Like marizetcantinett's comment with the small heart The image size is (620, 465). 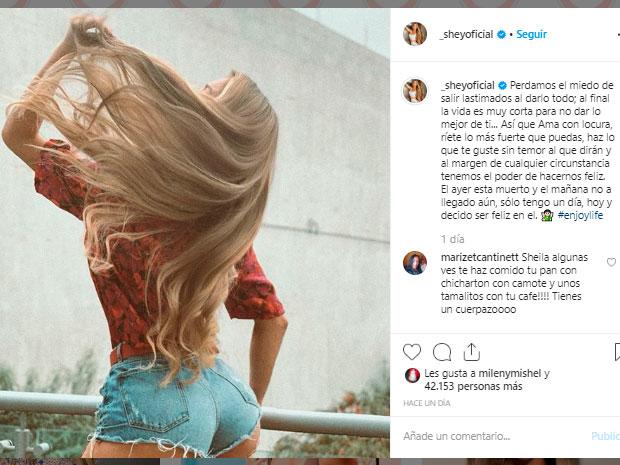tap(611, 262)
